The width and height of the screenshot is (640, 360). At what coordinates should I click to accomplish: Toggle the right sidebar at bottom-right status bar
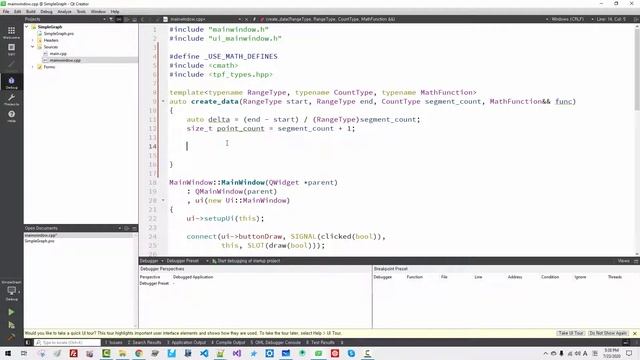pos(626,342)
